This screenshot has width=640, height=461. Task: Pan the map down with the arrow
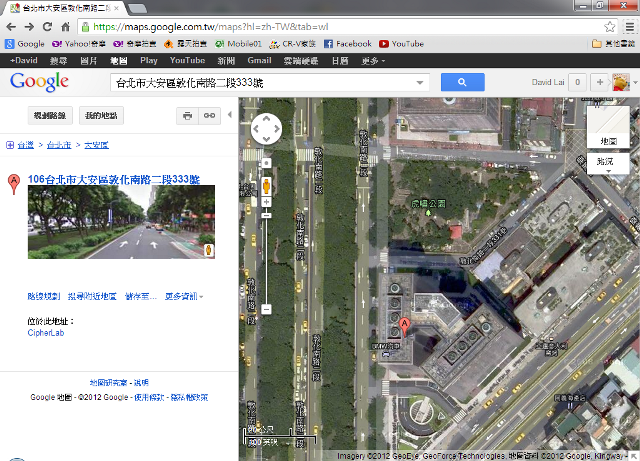[x=266, y=139]
